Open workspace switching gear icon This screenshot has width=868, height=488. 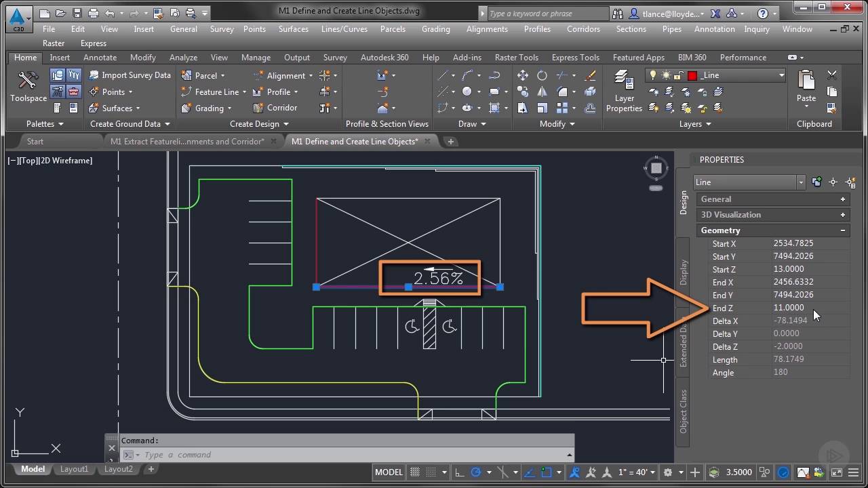pos(668,472)
